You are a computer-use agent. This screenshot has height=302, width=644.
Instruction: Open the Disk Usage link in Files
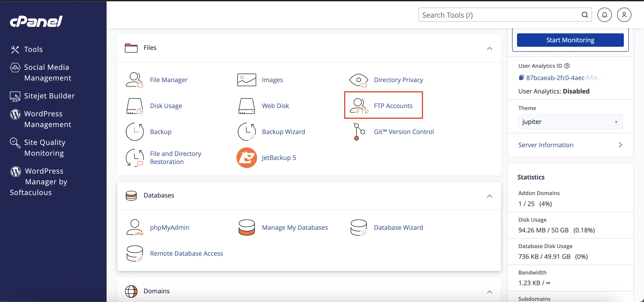(x=166, y=106)
